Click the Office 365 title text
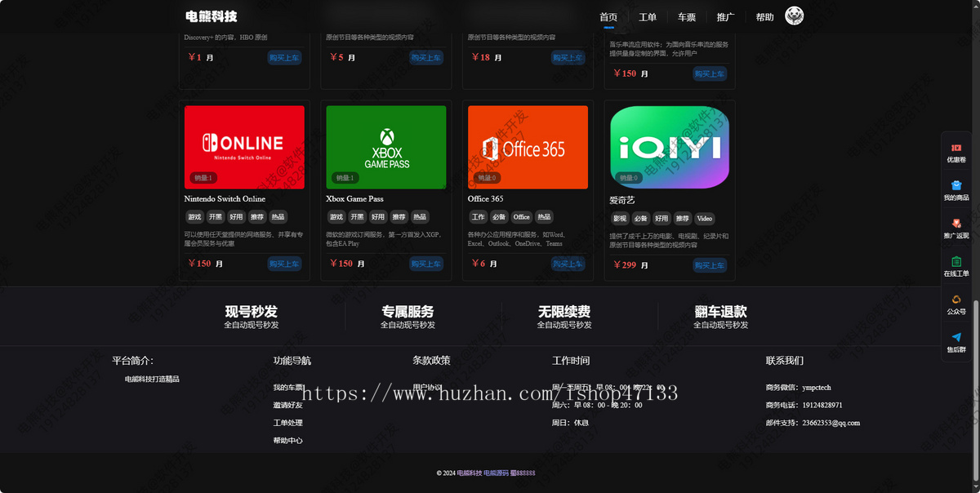This screenshot has width=980, height=493. (x=485, y=198)
